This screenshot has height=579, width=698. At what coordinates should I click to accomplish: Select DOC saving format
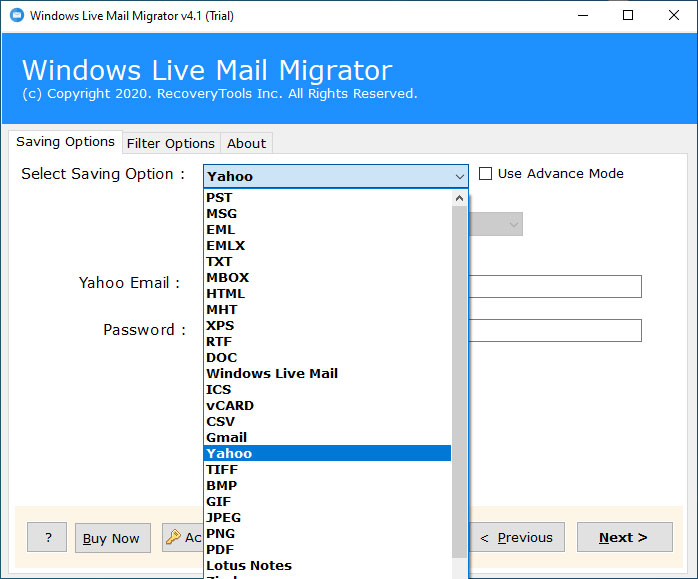click(328, 358)
